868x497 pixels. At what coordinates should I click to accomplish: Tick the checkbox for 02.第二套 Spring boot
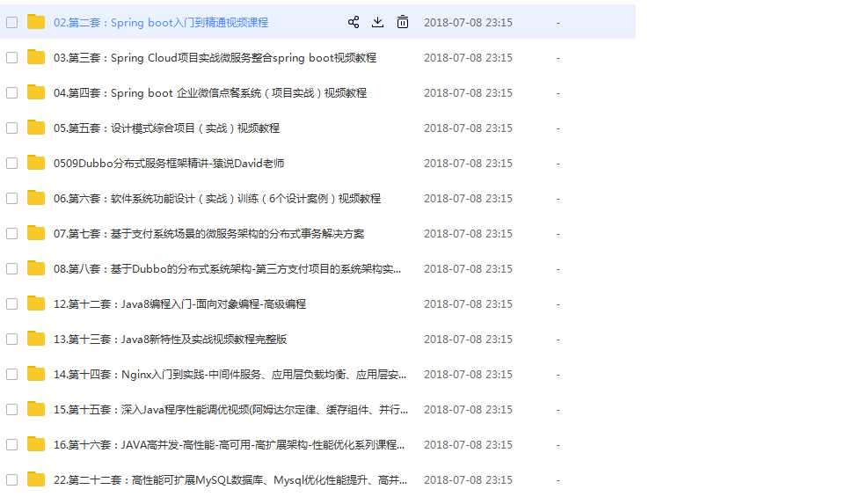(x=11, y=22)
